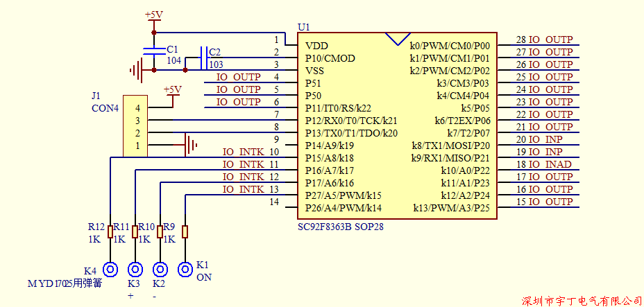
Task: Select capacitor C1 symbol
Action: point(154,51)
